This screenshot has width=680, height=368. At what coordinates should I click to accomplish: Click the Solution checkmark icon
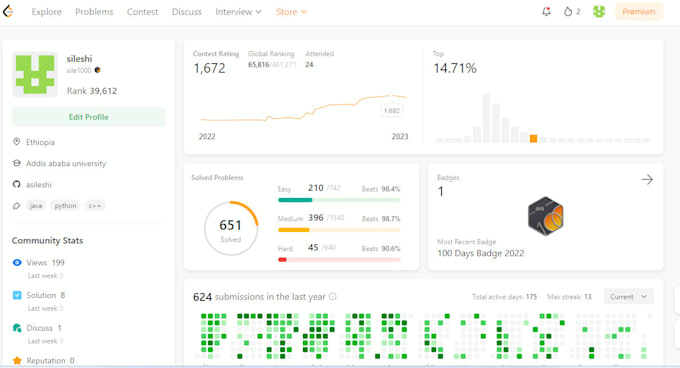(x=17, y=295)
